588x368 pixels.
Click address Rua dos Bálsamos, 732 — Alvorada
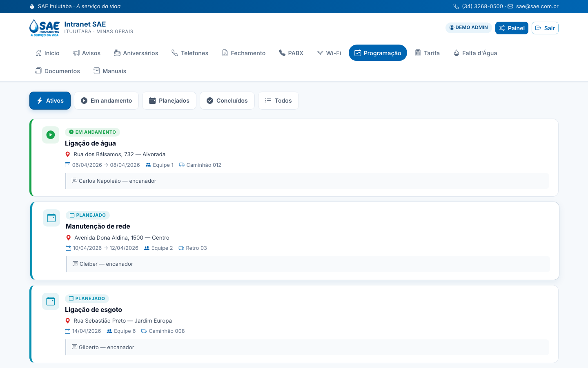pos(119,154)
